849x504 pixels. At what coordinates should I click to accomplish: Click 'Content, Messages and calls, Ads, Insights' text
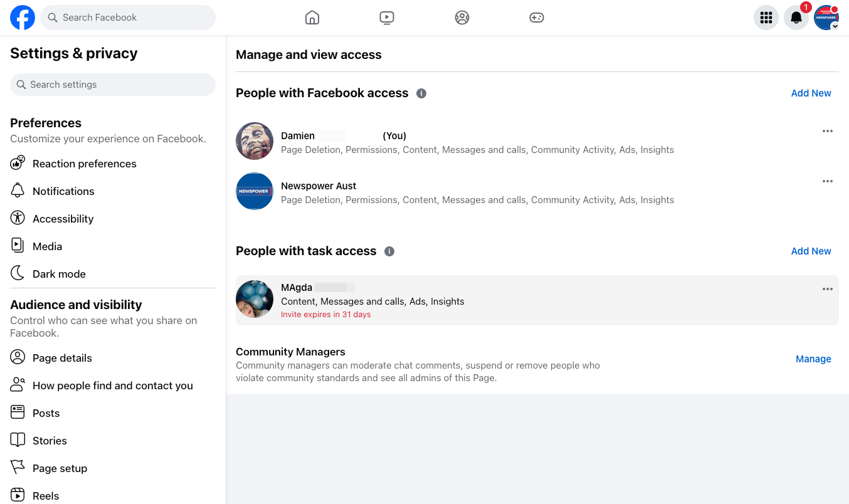pyautogui.click(x=372, y=302)
